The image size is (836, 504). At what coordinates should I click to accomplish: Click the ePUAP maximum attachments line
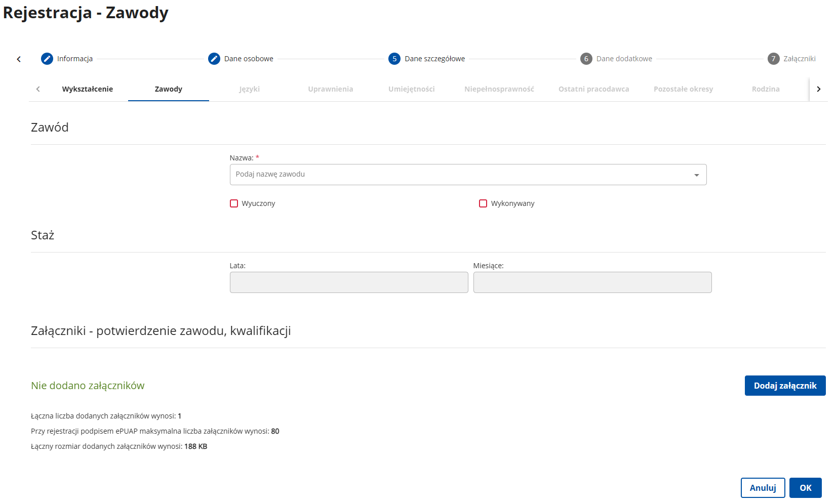pyautogui.click(x=155, y=431)
